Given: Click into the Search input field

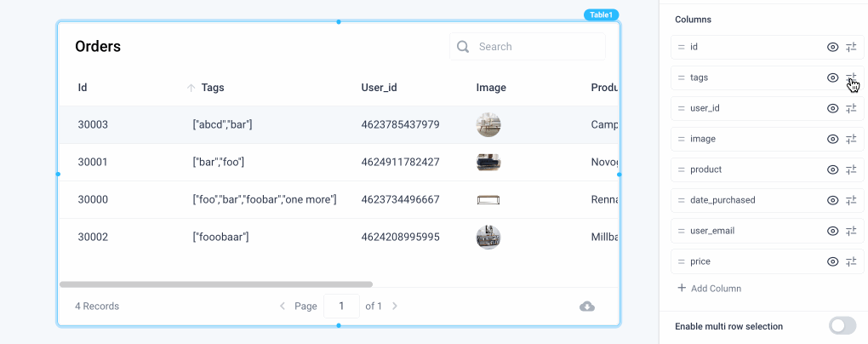Looking at the screenshot, I should 527,47.
